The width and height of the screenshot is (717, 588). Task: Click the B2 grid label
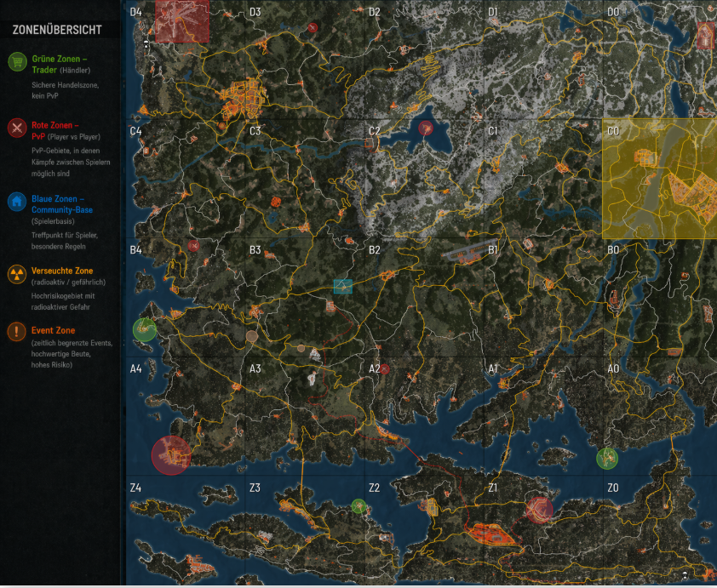click(x=375, y=250)
